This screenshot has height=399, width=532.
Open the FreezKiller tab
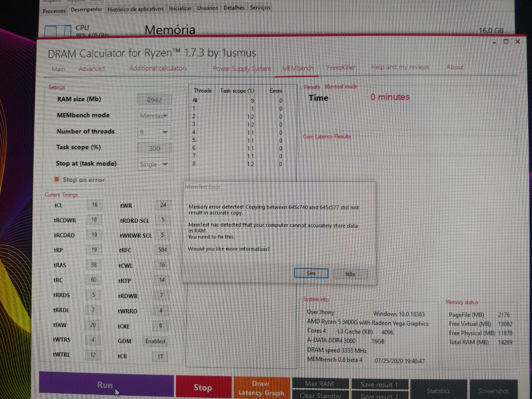(341, 67)
